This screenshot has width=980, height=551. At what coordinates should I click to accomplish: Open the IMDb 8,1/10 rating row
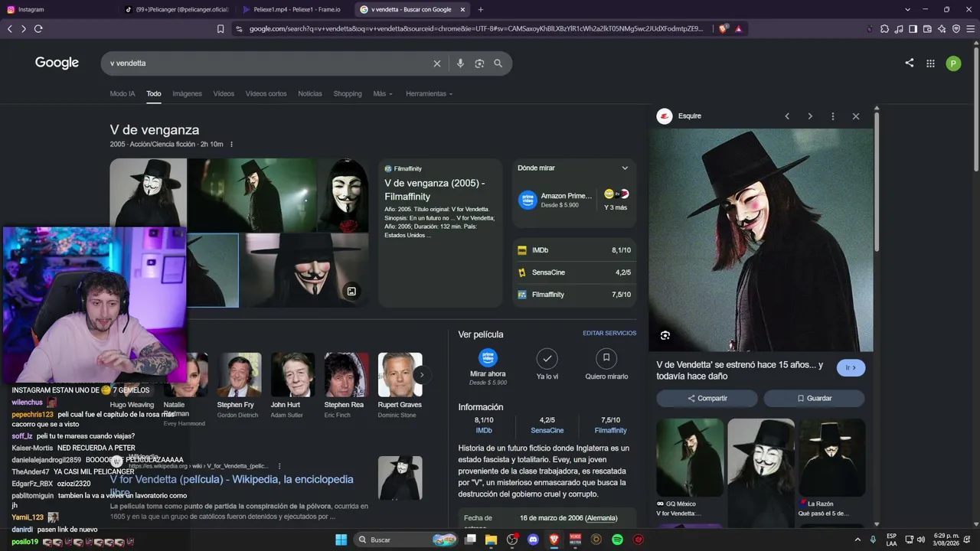point(574,250)
